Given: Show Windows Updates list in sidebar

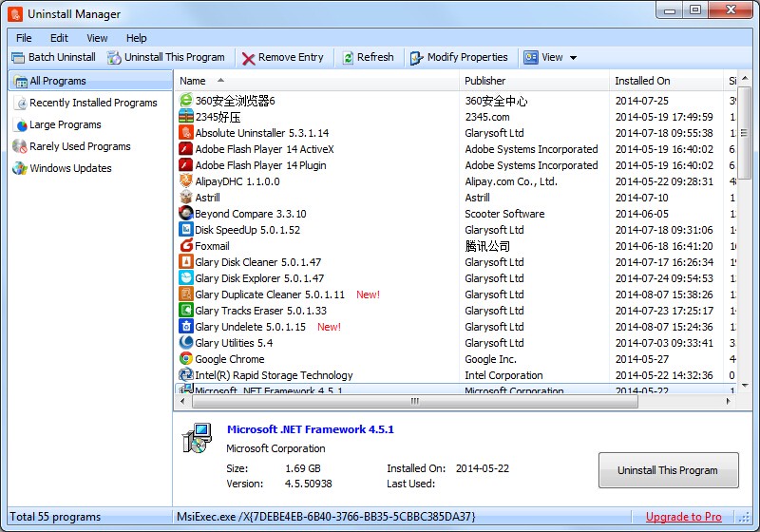Looking at the screenshot, I should point(70,168).
